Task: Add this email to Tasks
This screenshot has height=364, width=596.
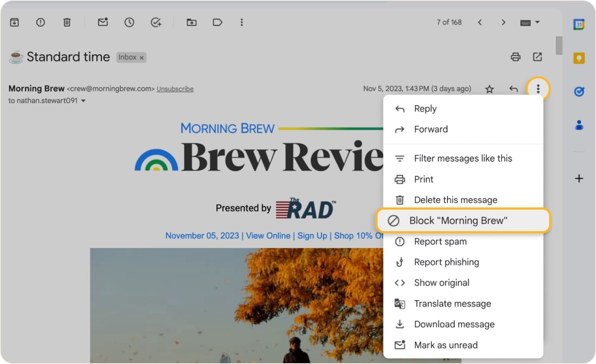Action: 156,22
